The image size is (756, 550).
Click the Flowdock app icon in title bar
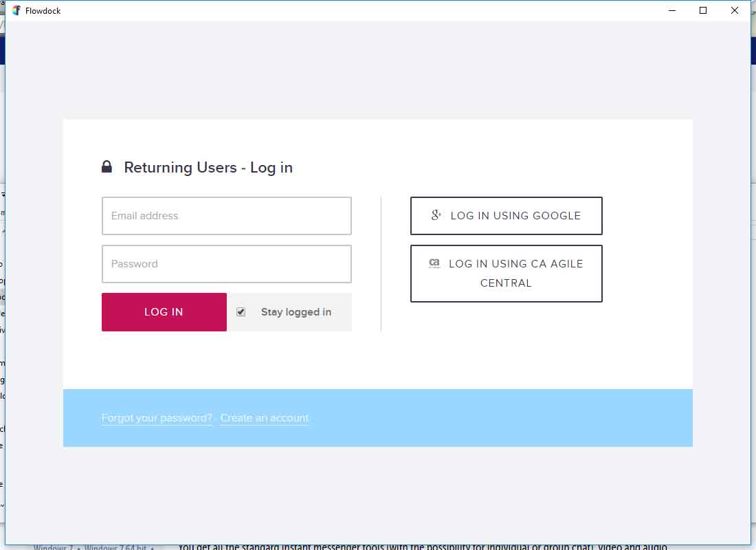click(16, 10)
